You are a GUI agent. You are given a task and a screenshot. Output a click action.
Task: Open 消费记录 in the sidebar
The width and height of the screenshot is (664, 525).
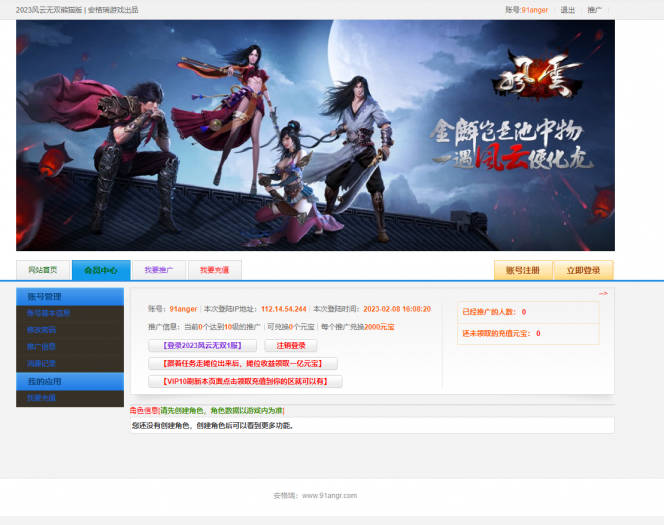(x=42, y=363)
